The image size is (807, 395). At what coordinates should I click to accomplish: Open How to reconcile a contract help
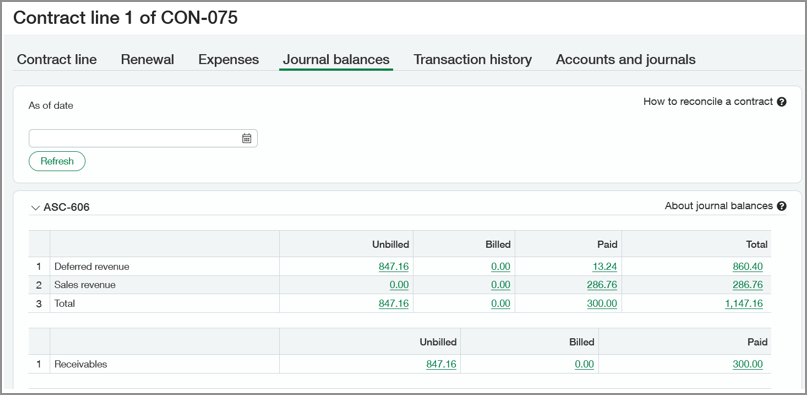pos(708,102)
